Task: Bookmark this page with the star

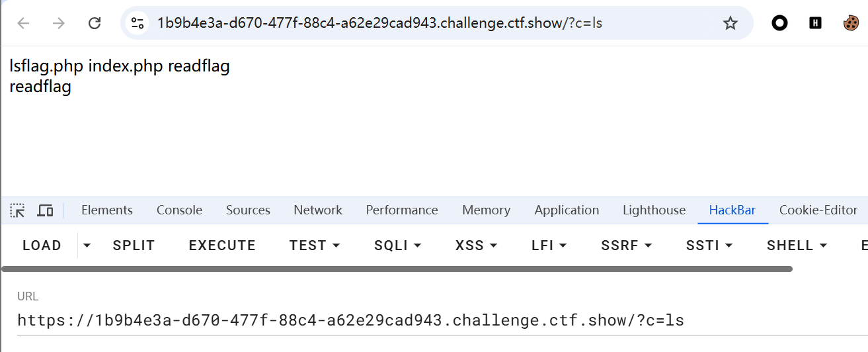Action: click(730, 23)
